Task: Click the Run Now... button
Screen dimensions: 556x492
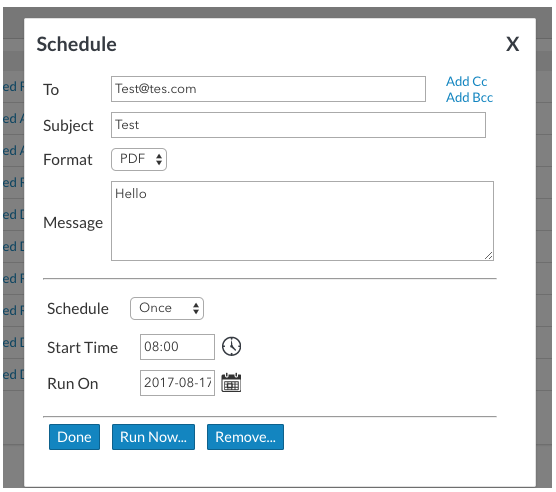Action: 154,437
